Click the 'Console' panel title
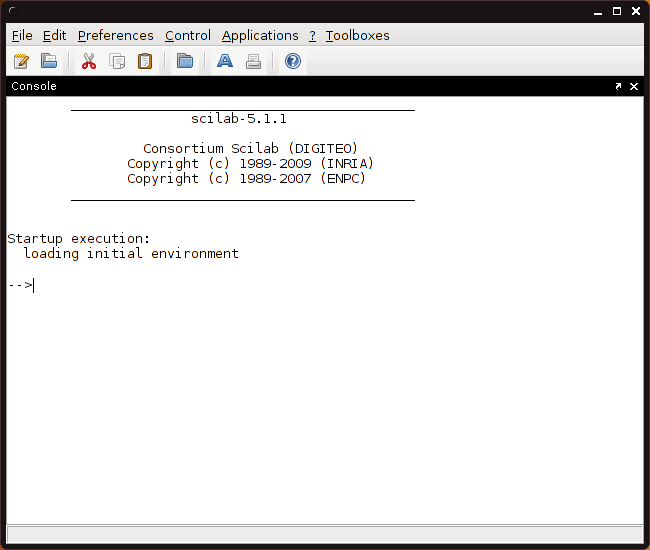The height and width of the screenshot is (550, 650). pyautogui.click(x=34, y=86)
